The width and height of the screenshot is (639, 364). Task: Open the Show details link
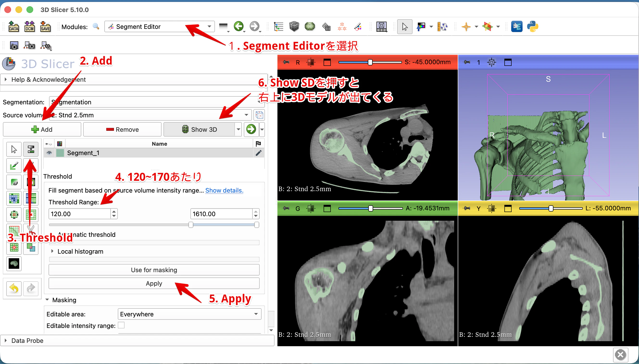[224, 190]
